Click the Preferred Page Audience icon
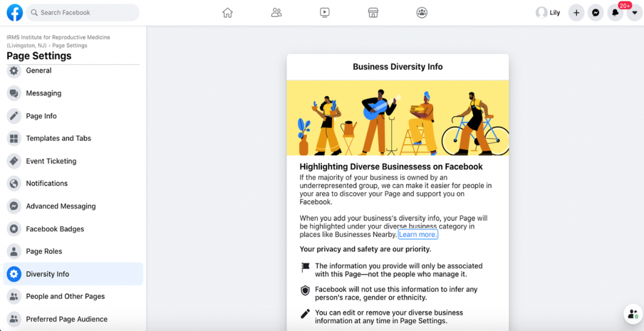Image resolution: width=644 pixels, height=331 pixels. pos(14,319)
